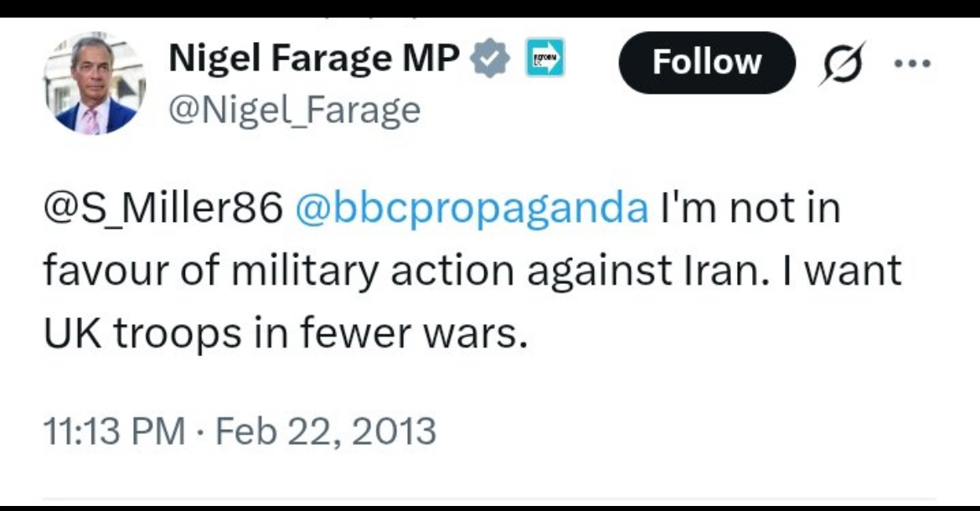Open the @Nigel_Farage handle link
Screen dimensions: 980x511
click(294, 109)
